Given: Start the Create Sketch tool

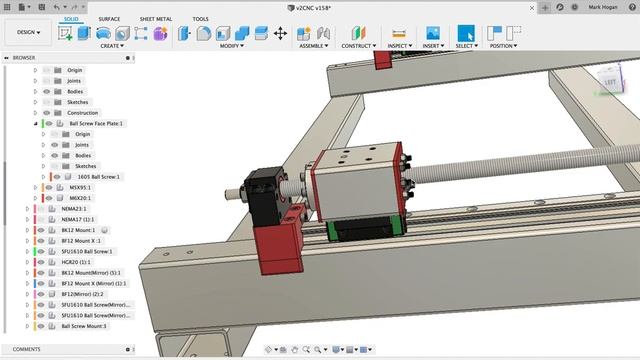Looking at the screenshot, I should coord(65,33).
